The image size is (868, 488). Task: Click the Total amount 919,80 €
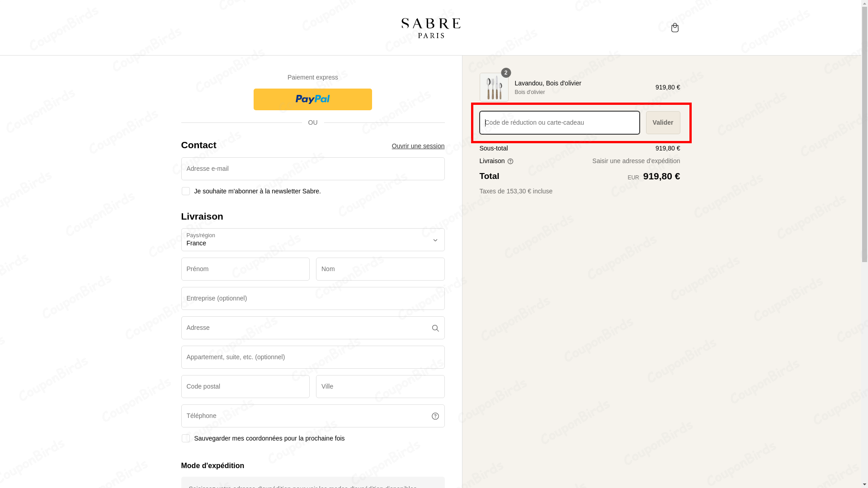click(x=661, y=176)
